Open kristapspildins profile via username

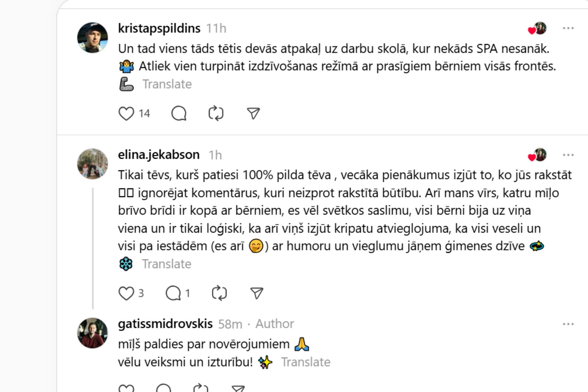(x=159, y=28)
